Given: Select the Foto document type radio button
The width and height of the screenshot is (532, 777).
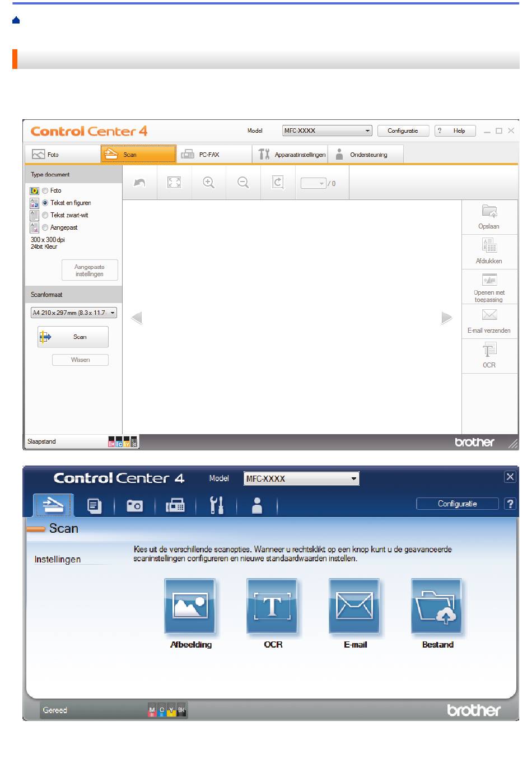Looking at the screenshot, I should [45, 190].
